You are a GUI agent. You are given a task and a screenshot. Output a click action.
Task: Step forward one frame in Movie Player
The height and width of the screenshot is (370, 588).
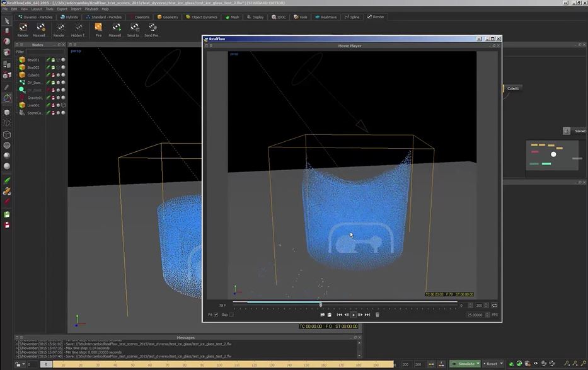click(x=360, y=315)
